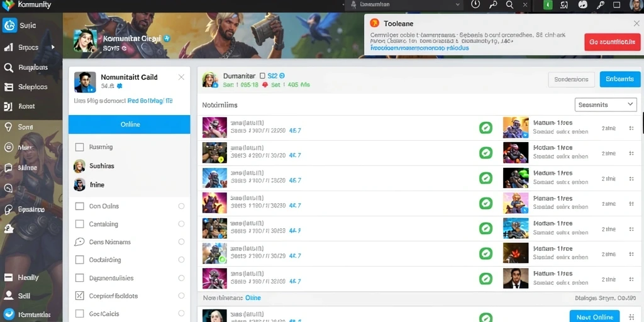Open the Sesannits dropdown
The width and height of the screenshot is (644, 322).
click(606, 105)
